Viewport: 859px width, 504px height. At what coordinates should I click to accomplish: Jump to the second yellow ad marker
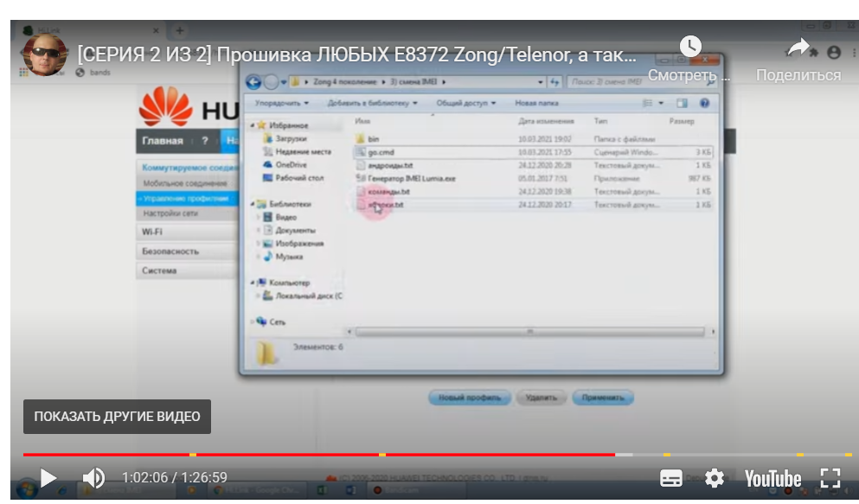[x=382, y=455]
